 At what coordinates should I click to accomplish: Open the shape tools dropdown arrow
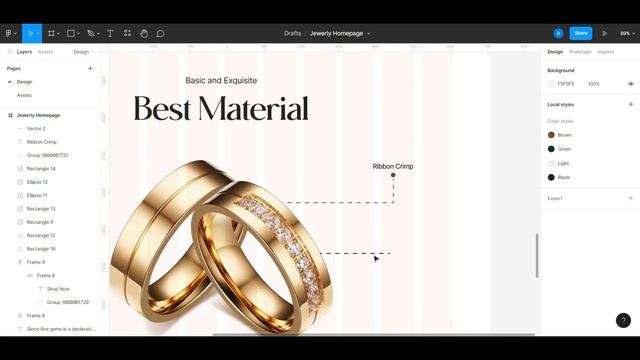(x=78, y=34)
